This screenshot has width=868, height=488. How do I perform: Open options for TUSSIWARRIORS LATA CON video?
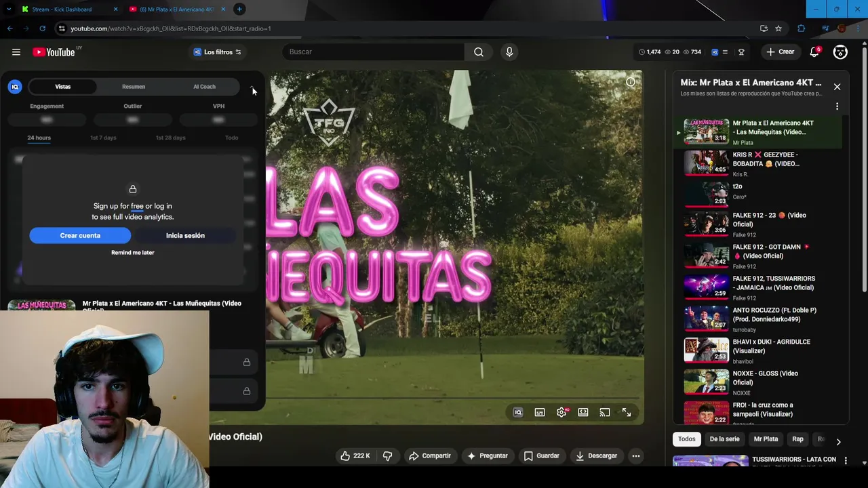point(845,461)
